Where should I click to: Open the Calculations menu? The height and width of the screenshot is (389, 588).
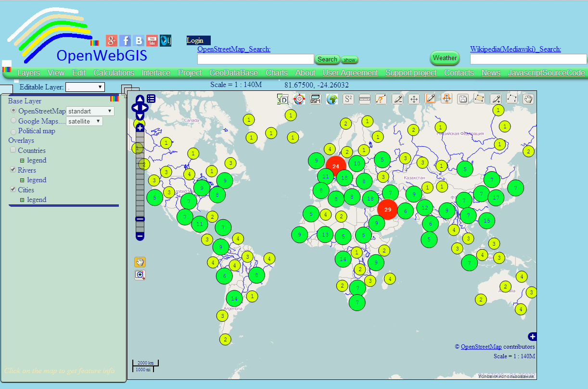coord(114,73)
